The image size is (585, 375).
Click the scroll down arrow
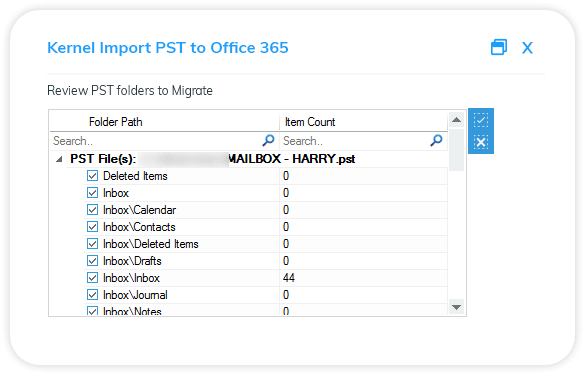click(x=456, y=307)
